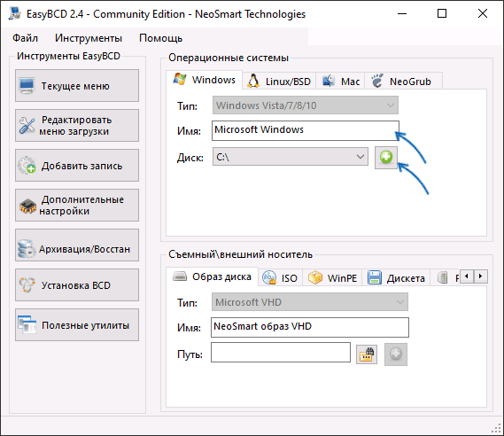
Task: Switch to the Linux/BSD tab
Action: coord(279,81)
